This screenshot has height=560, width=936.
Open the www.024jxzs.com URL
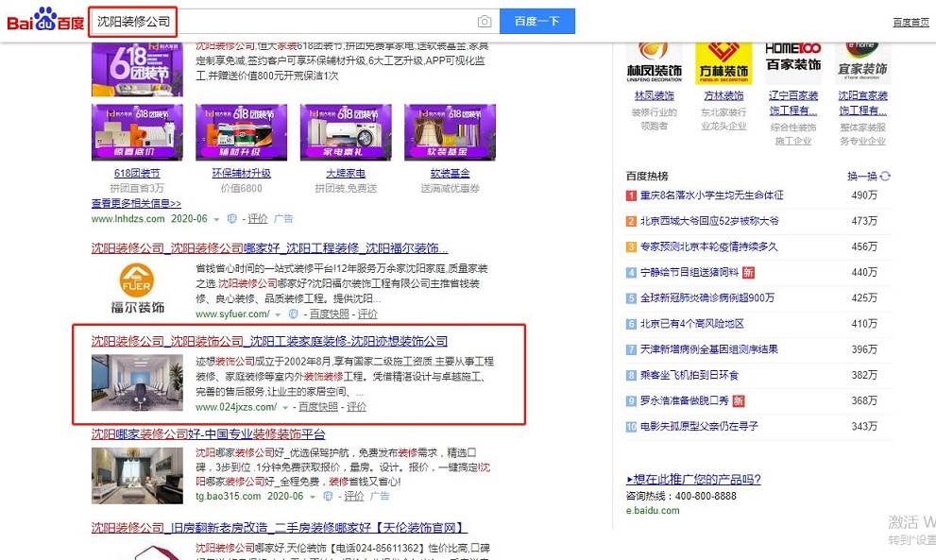pos(236,407)
